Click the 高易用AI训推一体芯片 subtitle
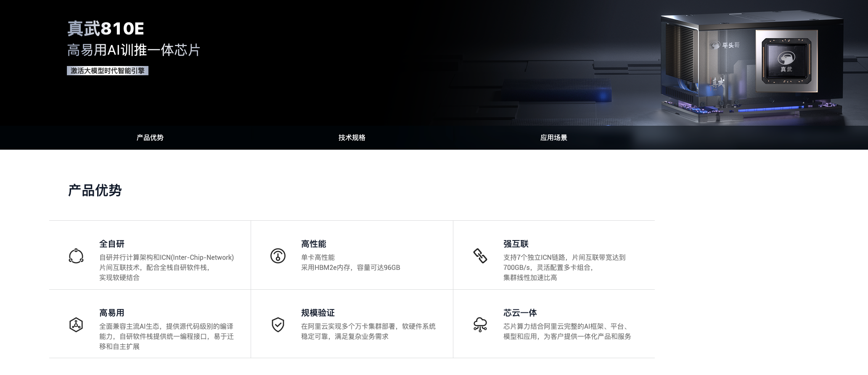 click(134, 50)
